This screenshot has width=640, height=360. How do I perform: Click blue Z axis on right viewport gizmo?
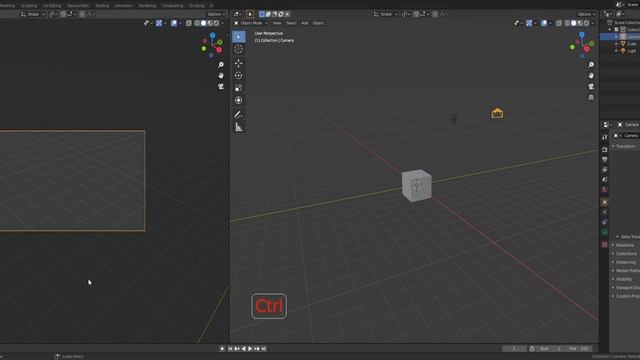[x=582, y=35]
